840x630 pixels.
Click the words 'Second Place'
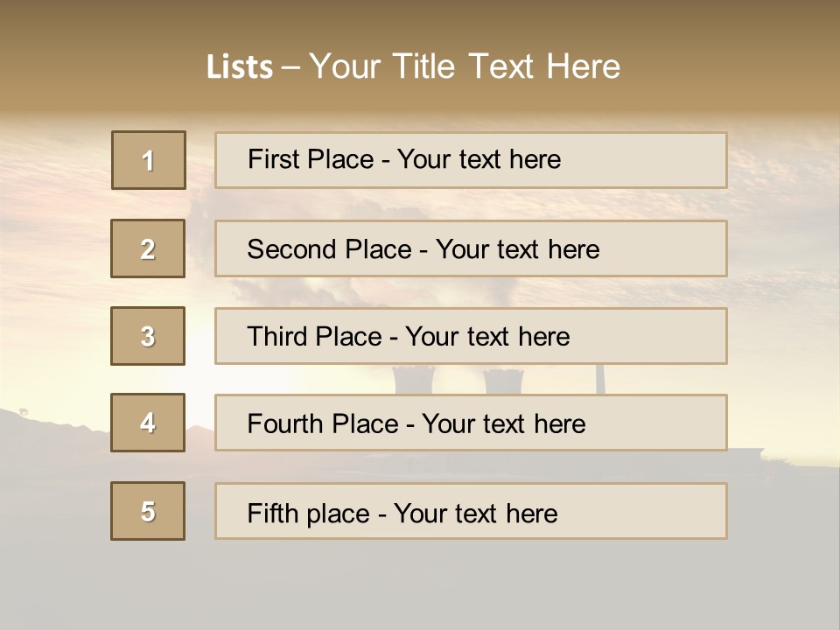click(327, 249)
